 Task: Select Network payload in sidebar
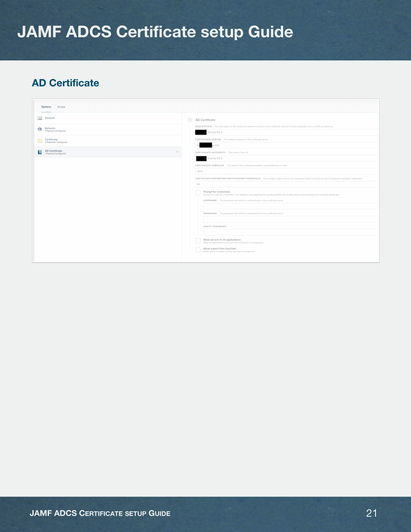click(108, 129)
